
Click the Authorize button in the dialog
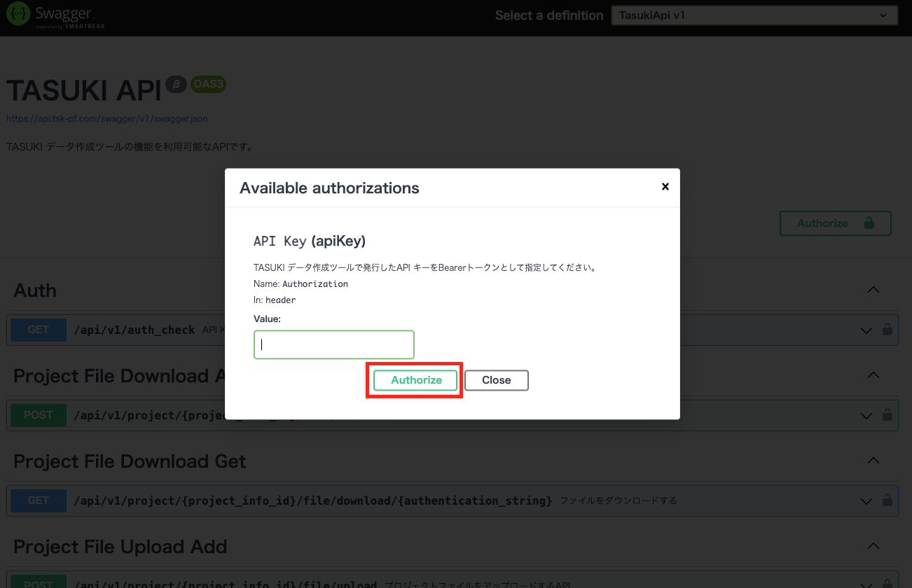click(x=415, y=380)
